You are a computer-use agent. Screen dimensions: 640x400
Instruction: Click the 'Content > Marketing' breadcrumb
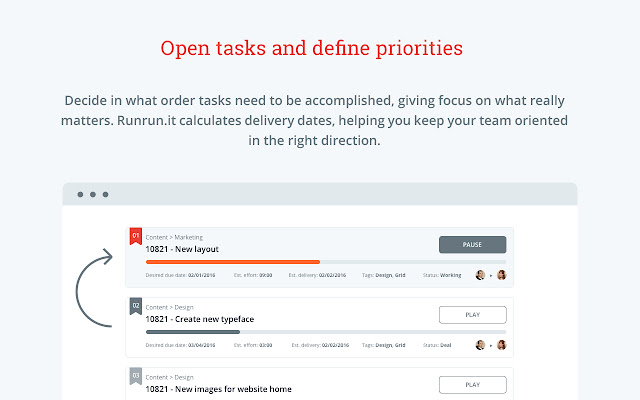174,237
